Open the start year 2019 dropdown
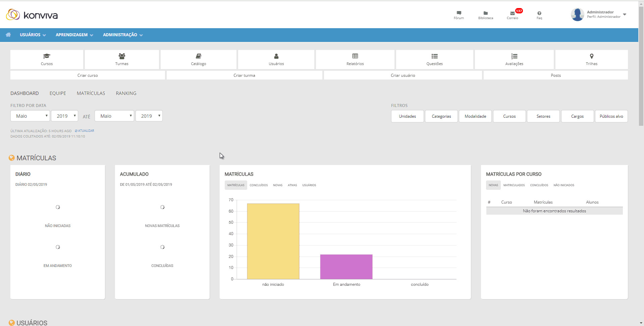Image resolution: width=644 pixels, height=326 pixels. [65, 116]
